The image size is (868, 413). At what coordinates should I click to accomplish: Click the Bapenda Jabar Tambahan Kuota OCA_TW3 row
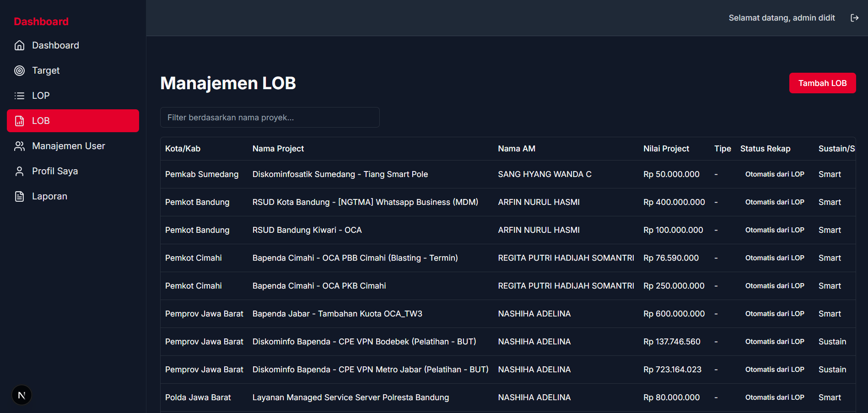tap(508, 314)
